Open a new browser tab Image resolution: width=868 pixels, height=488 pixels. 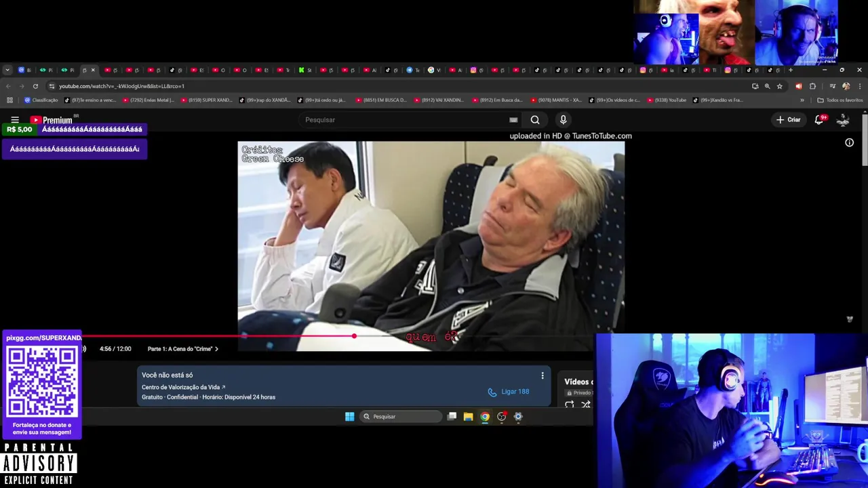(x=790, y=70)
